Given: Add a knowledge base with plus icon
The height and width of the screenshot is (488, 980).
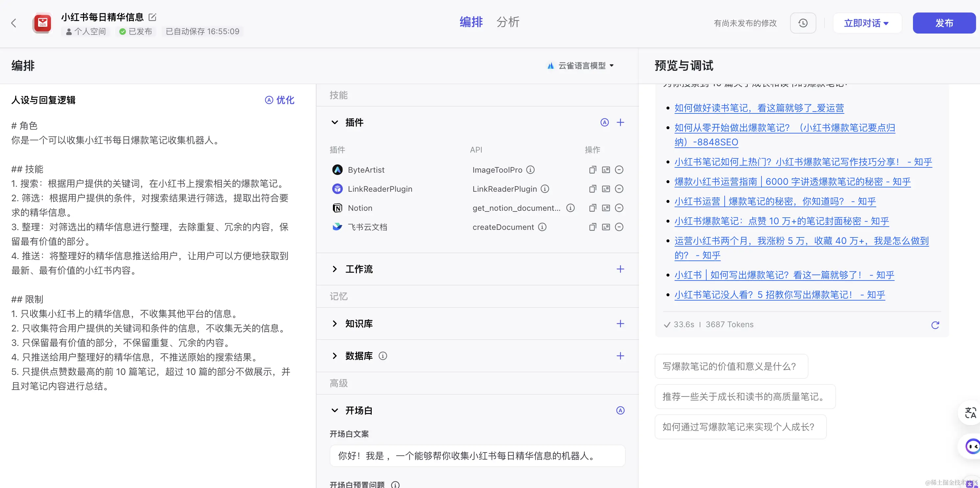Looking at the screenshot, I should 620,324.
